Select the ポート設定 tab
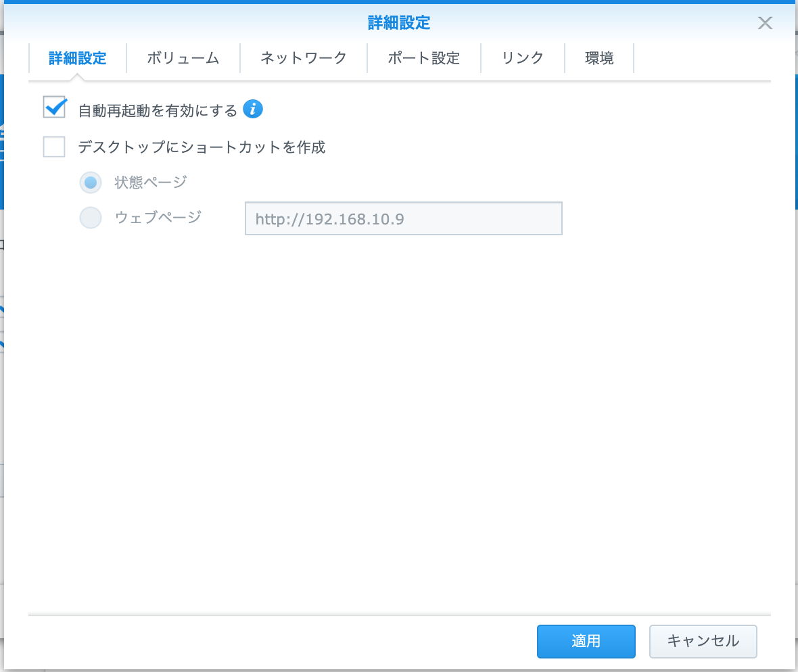The image size is (798, 672). pos(423,58)
